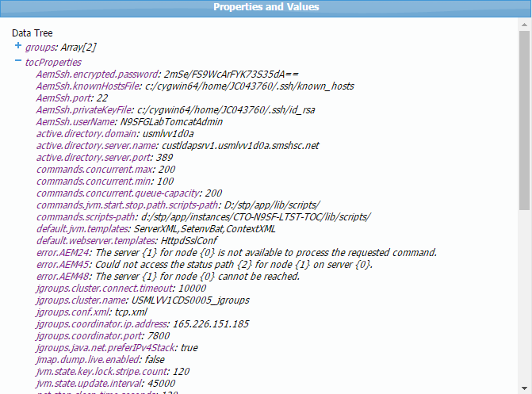Select active.directory.server.port 389
The image size is (532, 394).
click(x=105, y=158)
